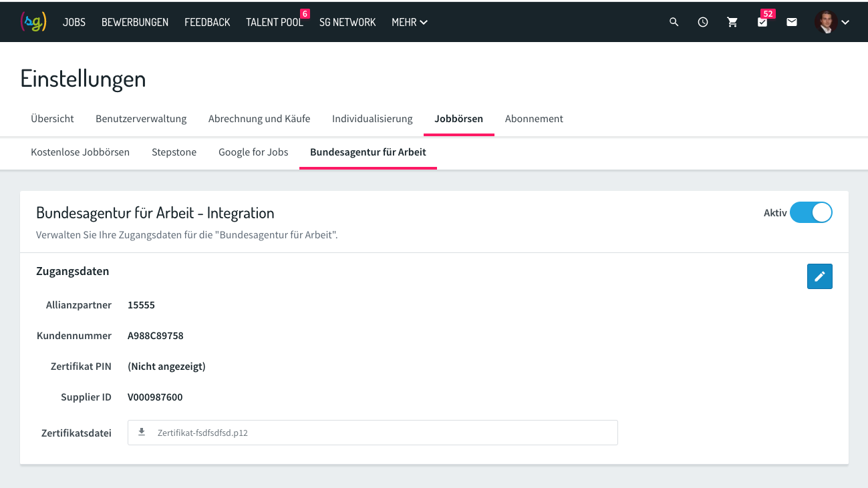Viewport: 868px width, 488px height.
Task: Go to JOBS in the top navigation
Action: [x=74, y=22]
